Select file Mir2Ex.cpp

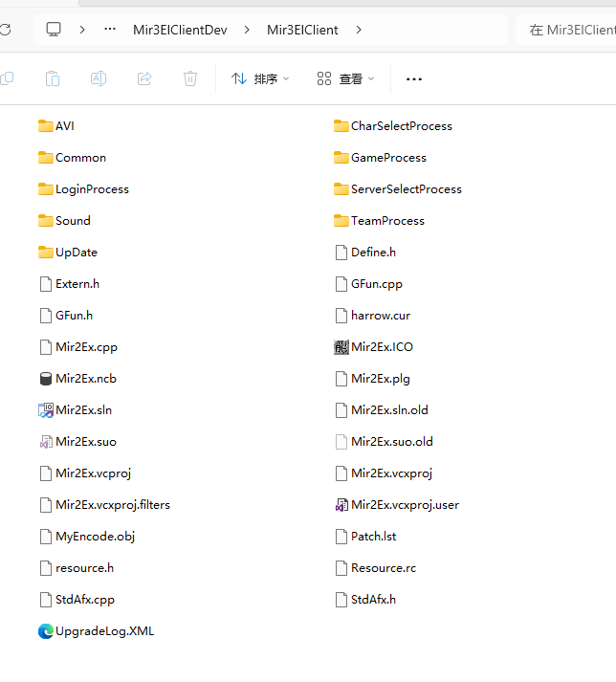click(78, 347)
